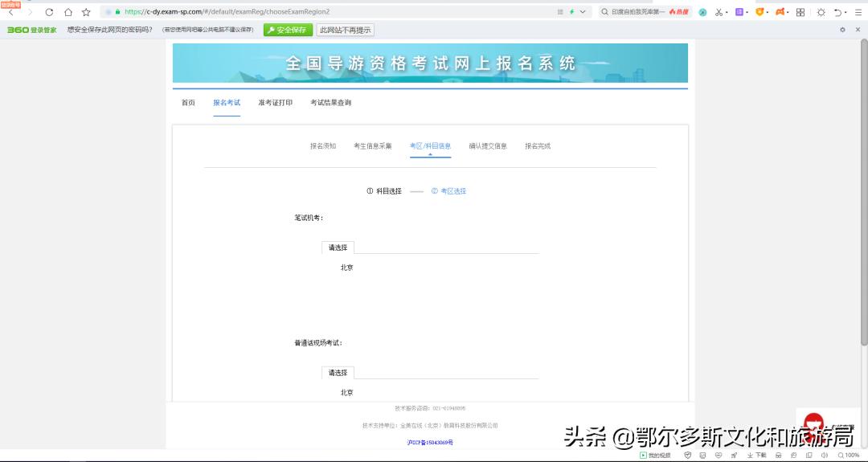The height and width of the screenshot is (462, 868).
Task: Click the status bar rocket accelerator icon
Action: [x=734, y=456]
